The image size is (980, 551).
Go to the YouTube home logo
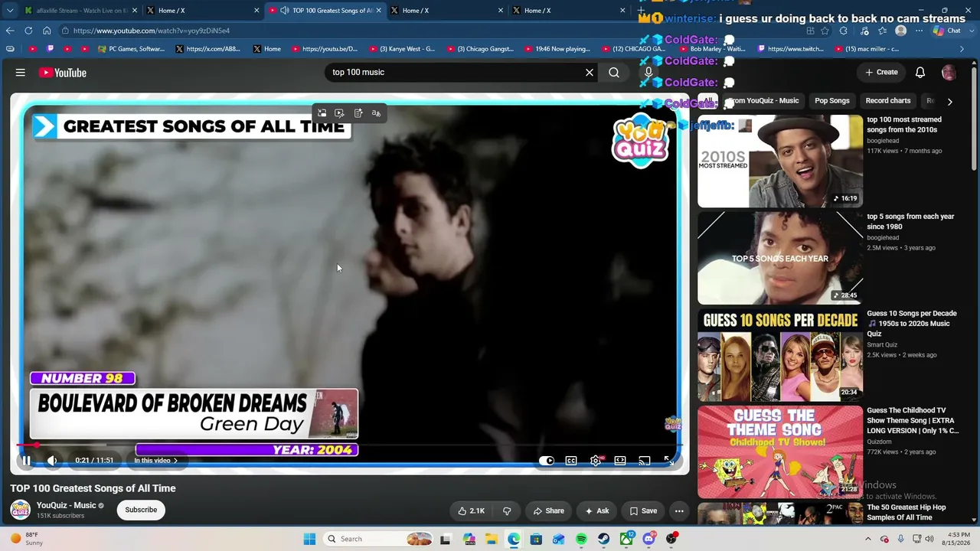63,73
